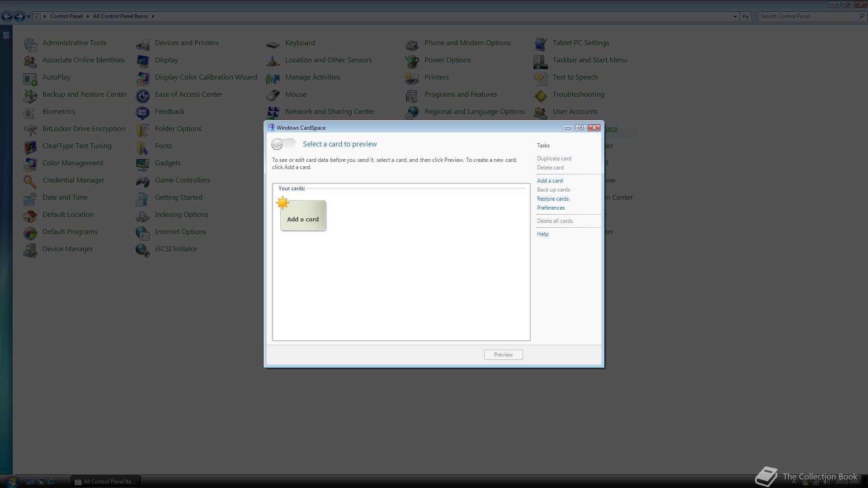The width and height of the screenshot is (868, 488).
Task: Click the Keyboard icon
Action: point(273,44)
